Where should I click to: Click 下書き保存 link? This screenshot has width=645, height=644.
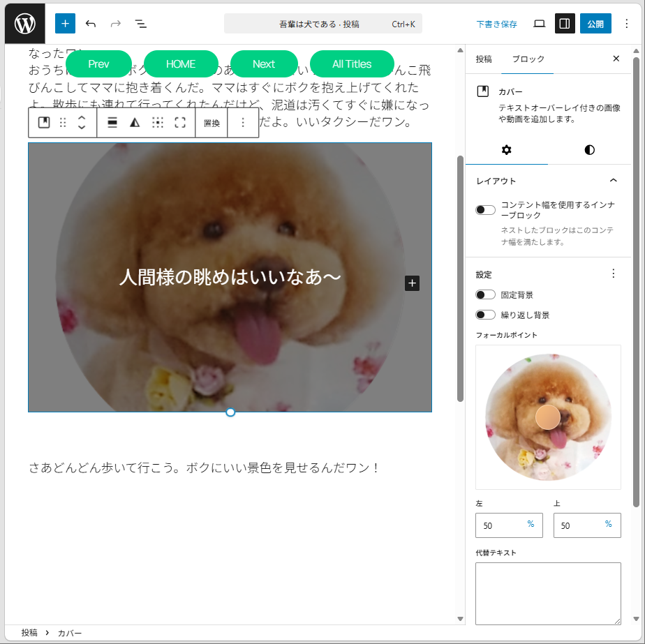click(497, 24)
